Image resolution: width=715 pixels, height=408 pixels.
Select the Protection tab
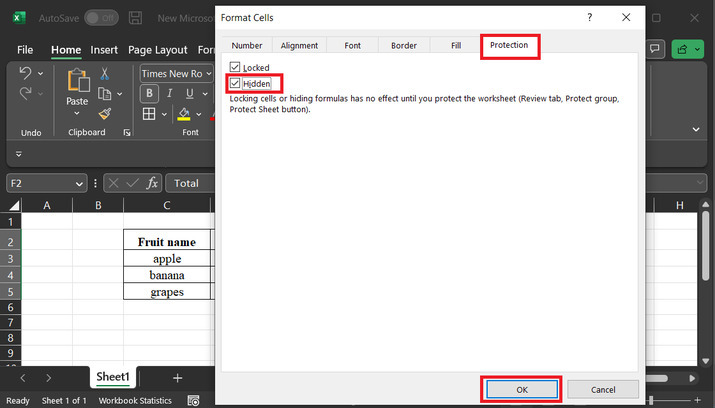pos(509,45)
